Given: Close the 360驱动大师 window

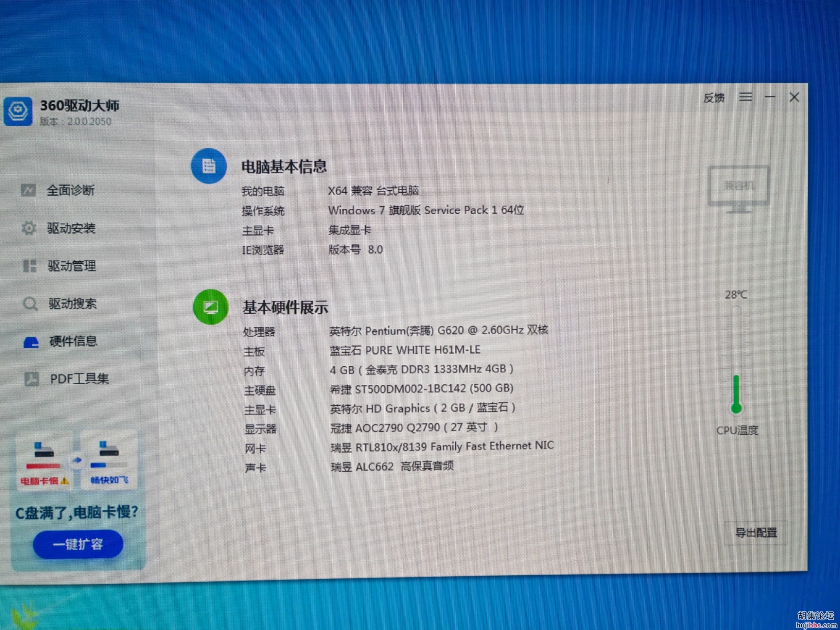Looking at the screenshot, I should (794, 97).
